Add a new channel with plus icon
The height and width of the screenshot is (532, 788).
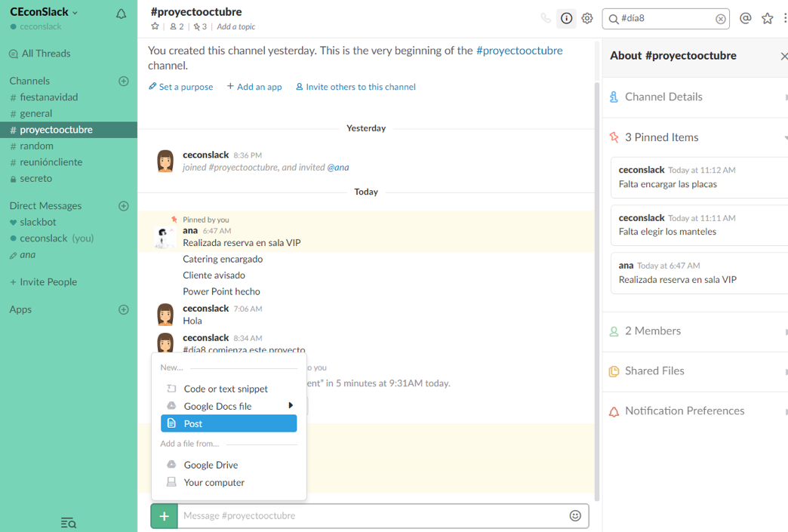[x=124, y=81]
